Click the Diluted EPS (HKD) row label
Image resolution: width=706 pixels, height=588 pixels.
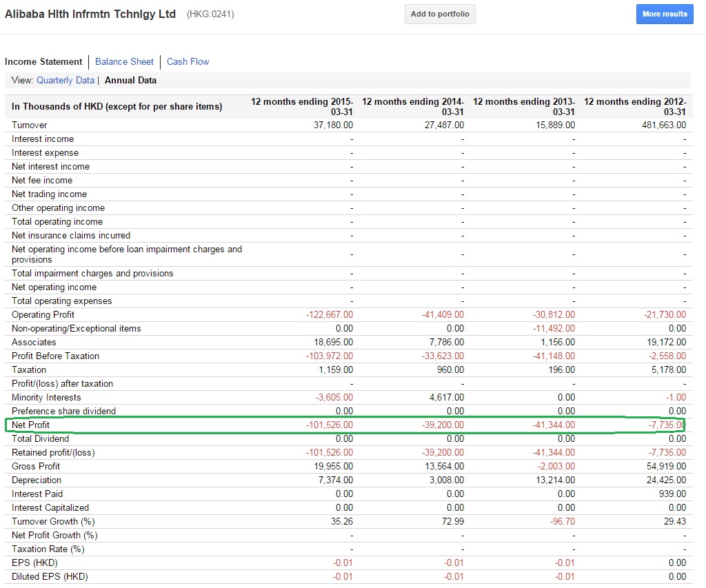pos(50,577)
